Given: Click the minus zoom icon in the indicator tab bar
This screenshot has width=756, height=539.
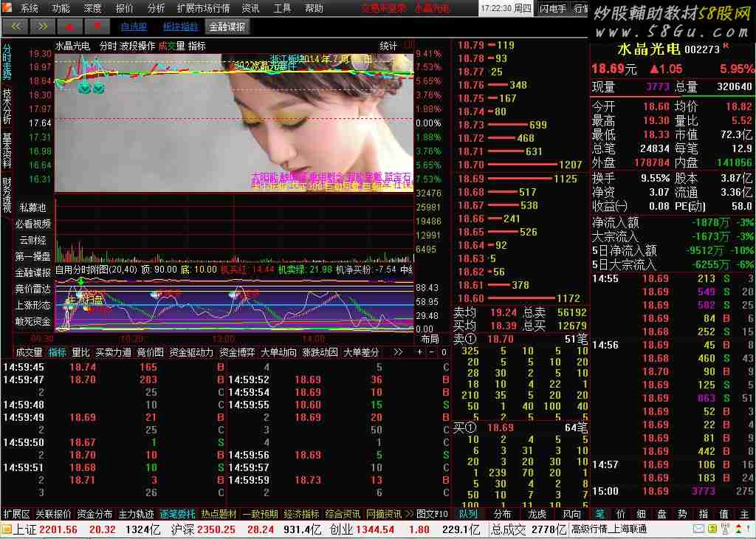Looking at the screenshot, I should click(431, 352).
